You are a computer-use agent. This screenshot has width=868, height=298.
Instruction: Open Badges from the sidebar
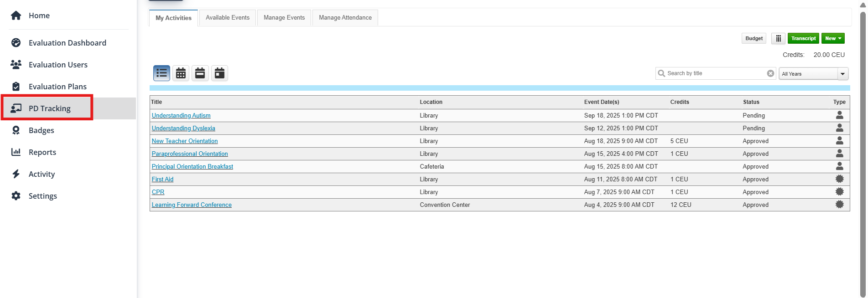[x=41, y=130]
